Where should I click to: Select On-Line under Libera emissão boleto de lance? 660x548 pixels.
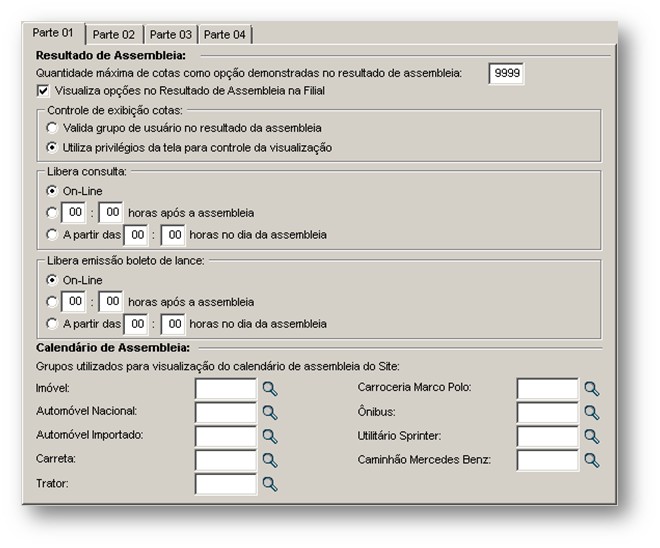point(52,280)
